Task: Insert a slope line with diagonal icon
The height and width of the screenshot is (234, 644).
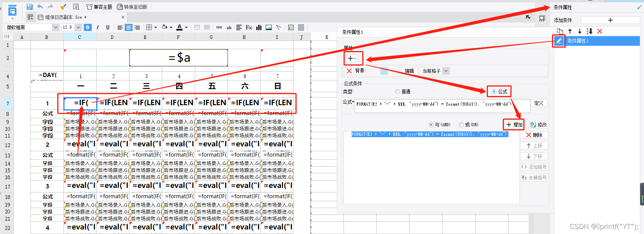Action: (279, 27)
